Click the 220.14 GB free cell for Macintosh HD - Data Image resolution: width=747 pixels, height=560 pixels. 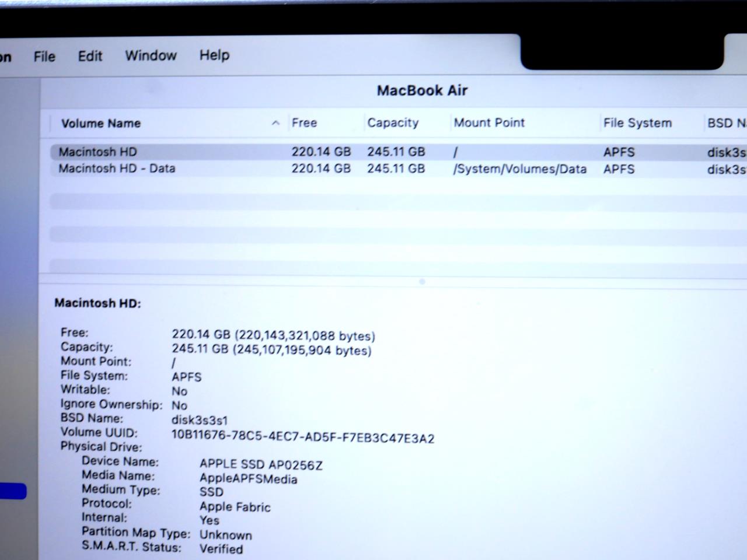[x=321, y=169]
